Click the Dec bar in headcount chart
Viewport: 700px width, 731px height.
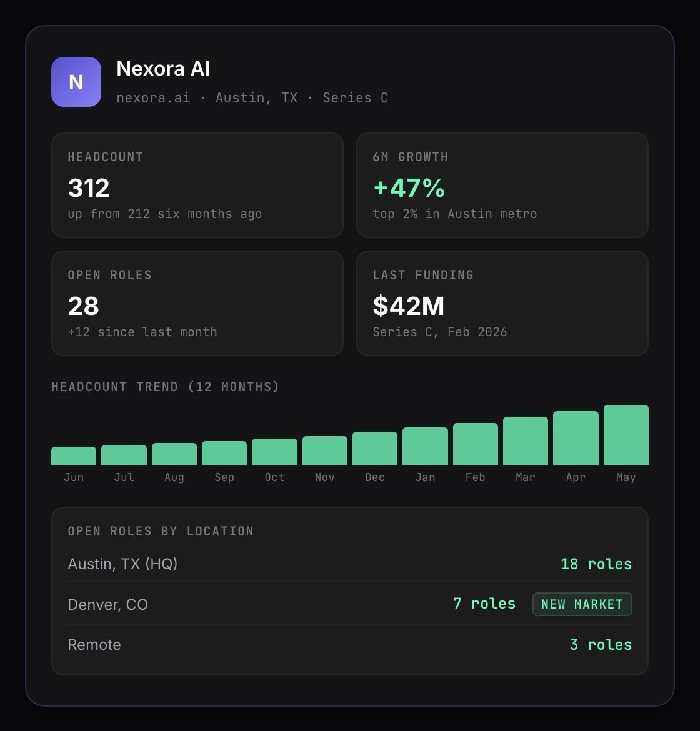[x=375, y=449]
